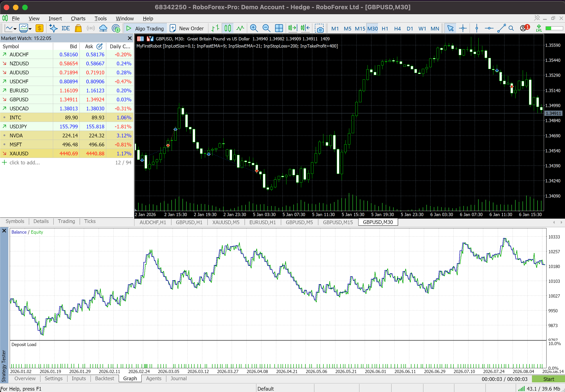Image resolution: width=565 pixels, height=392 pixels.
Task: Click the green progress bar in toolbar
Action: point(554,28)
